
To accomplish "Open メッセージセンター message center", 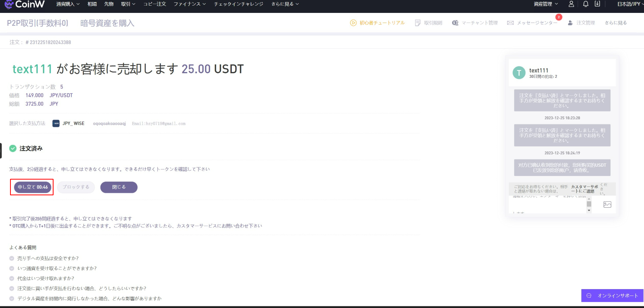I will [533, 23].
